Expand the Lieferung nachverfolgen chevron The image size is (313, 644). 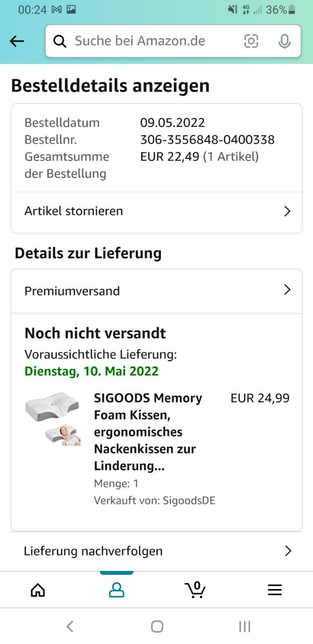pos(288,551)
